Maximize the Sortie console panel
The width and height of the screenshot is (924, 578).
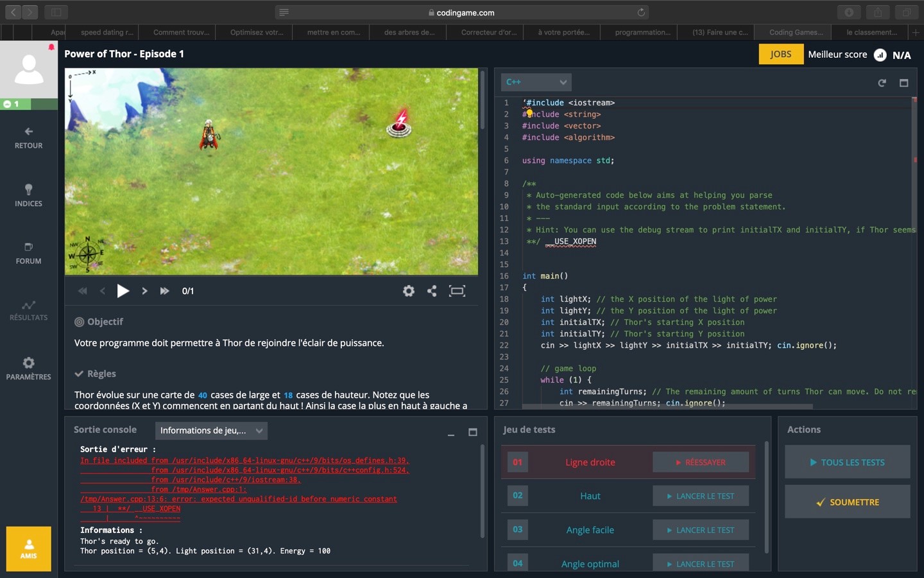click(x=473, y=432)
